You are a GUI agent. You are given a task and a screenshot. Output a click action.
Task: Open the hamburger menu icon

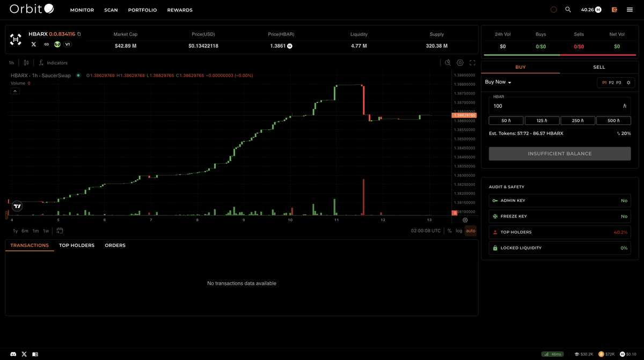[x=630, y=10]
